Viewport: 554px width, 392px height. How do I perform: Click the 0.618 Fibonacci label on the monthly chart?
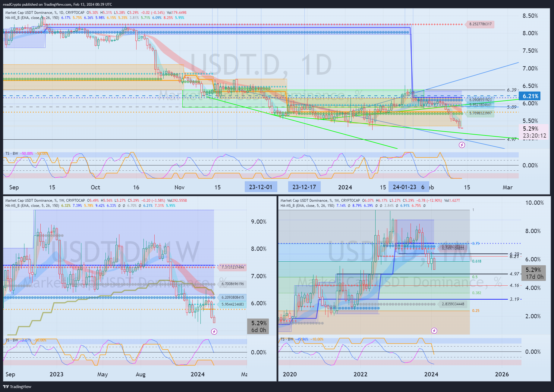477,261
